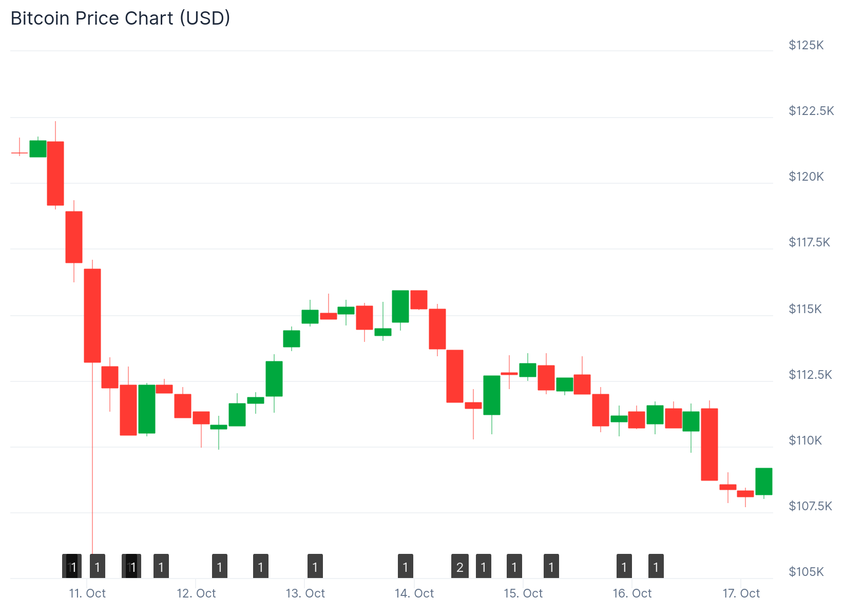Click the first event marker after 15. Oct
The height and width of the screenshot is (616, 844).
pyautogui.click(x=551, y=566)
